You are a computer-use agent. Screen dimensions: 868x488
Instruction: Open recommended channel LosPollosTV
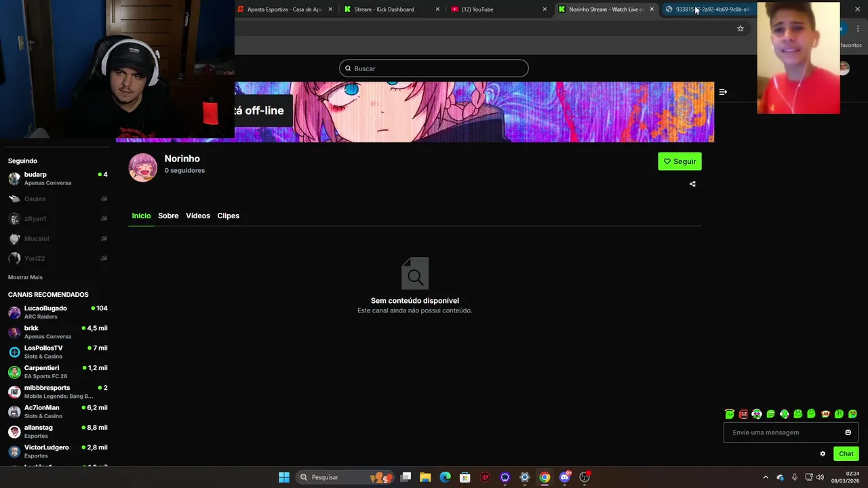(x=58, y=352)
